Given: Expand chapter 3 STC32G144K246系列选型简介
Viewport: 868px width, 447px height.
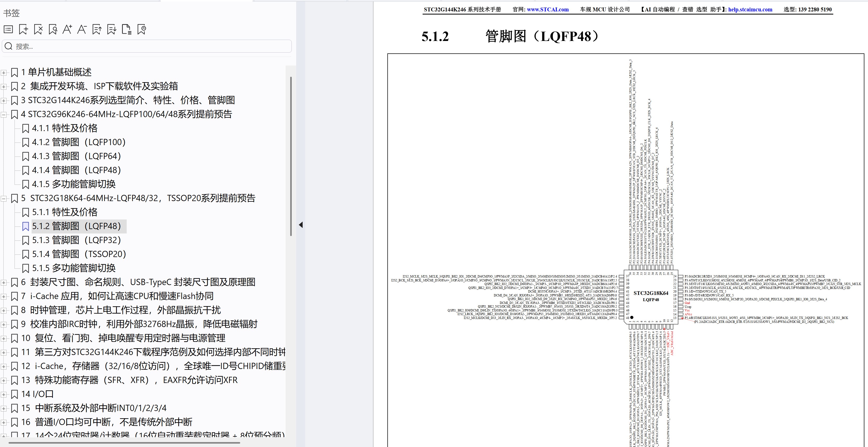Looking at the screenshot, I should (x=3, y=101).
